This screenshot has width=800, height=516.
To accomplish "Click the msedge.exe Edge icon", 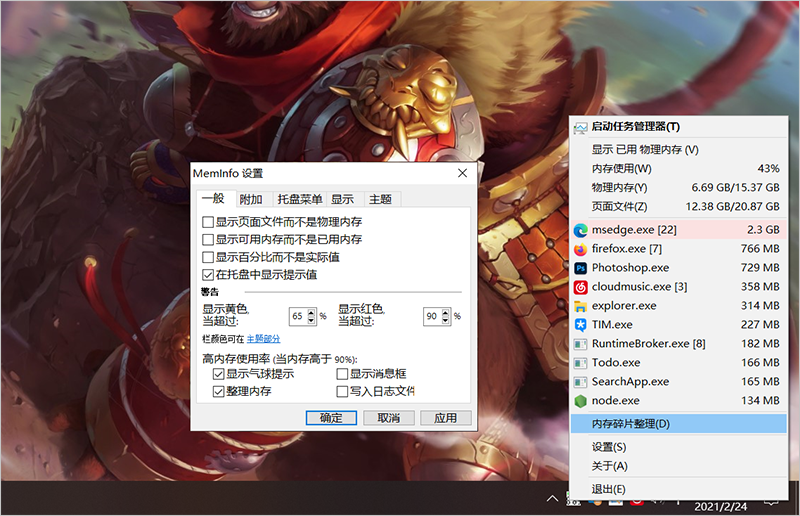I will (x=581, y=231).
